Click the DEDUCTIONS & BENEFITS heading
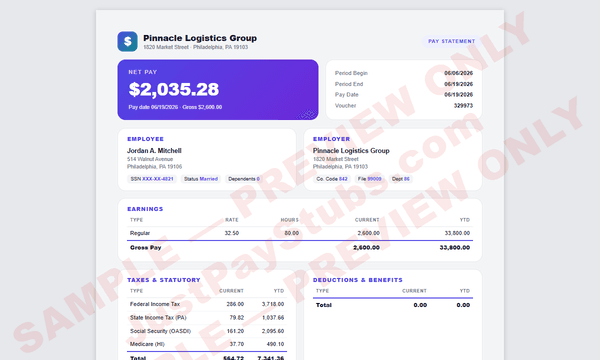The image size is (600, 360). click(358, 280)
